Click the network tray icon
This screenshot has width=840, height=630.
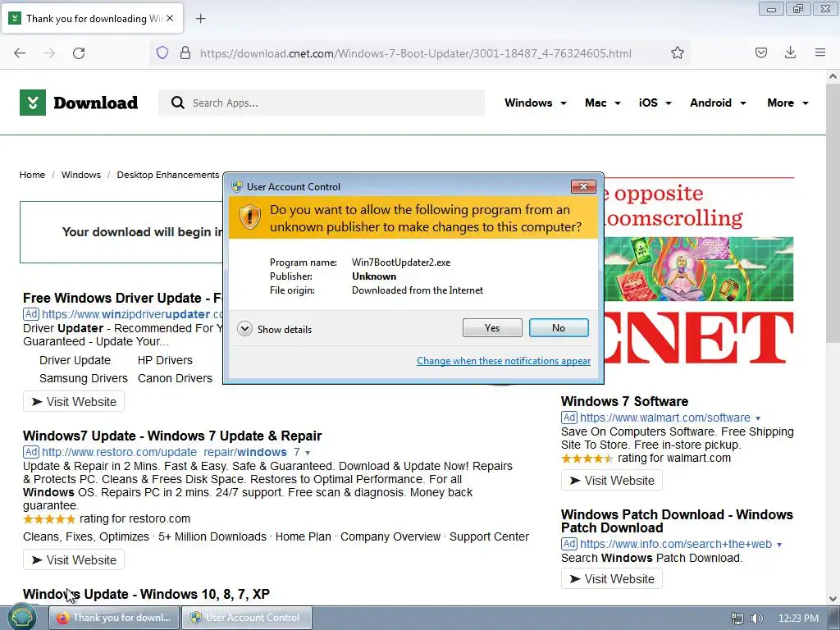pos(737,619)
